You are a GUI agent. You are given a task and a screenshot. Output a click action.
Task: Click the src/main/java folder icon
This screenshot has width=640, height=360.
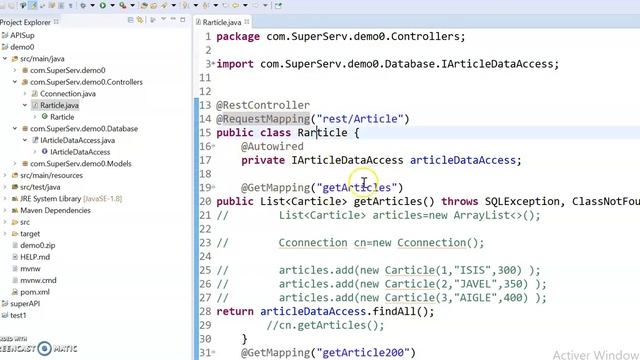[x=15, y=59]
